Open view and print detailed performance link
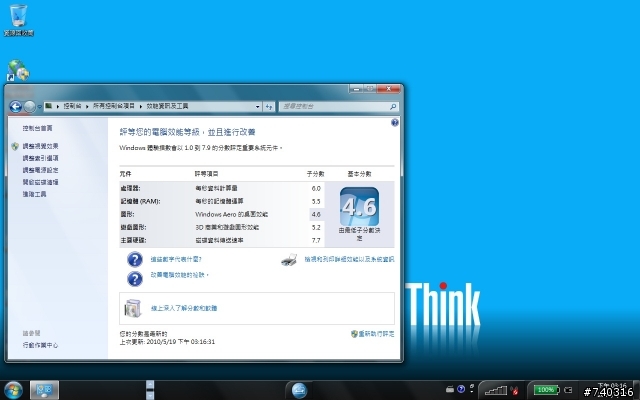 [349, 259]
